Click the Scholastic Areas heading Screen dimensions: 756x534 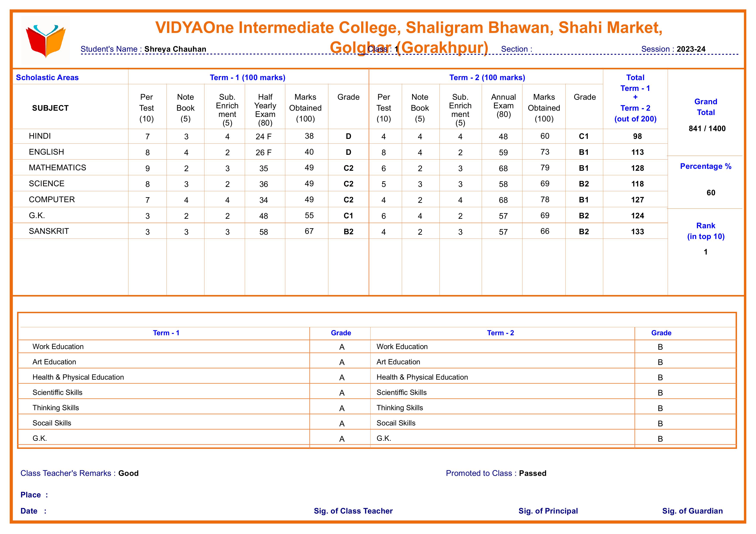pos(47,77)
